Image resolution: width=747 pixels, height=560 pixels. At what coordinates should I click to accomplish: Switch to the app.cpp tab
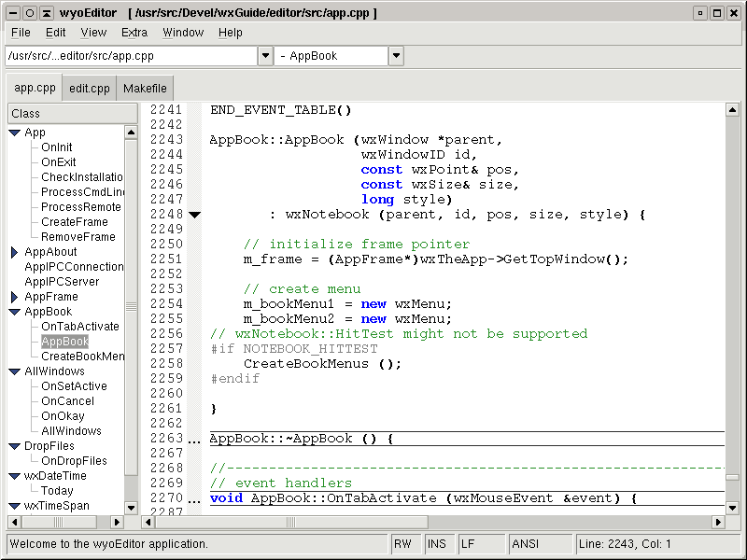[35, 88]
